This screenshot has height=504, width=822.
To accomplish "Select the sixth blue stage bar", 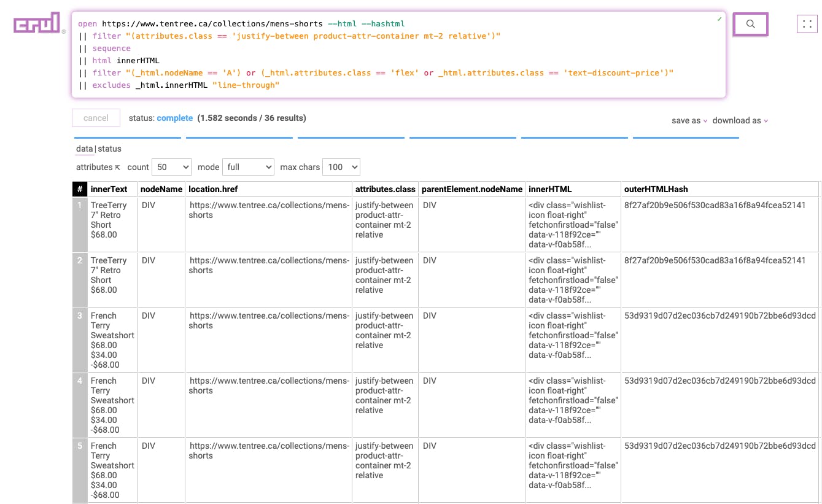I will pyautogui.click(x=686, y=138).
